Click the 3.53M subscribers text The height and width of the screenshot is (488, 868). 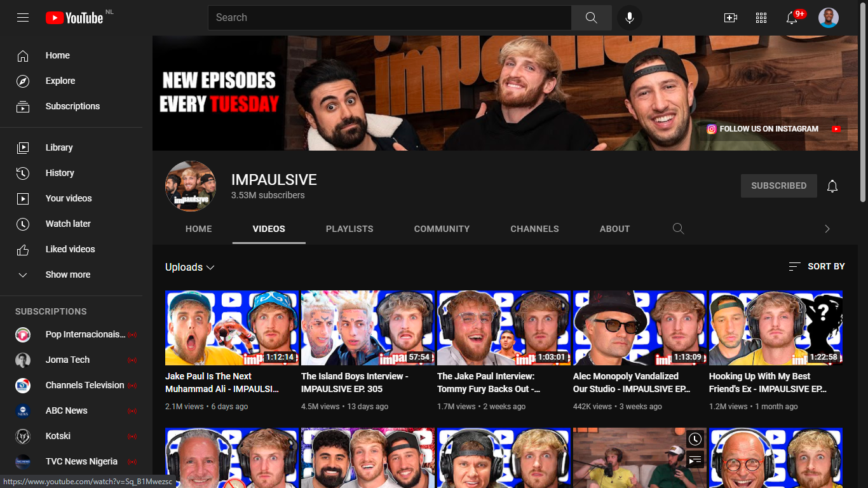coord(268,196)
